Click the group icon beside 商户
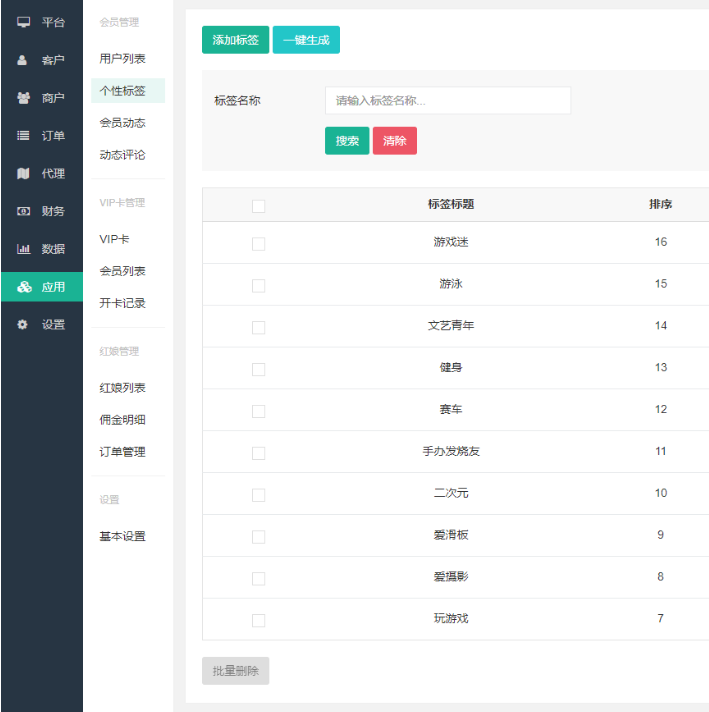 tap(23, 98)
